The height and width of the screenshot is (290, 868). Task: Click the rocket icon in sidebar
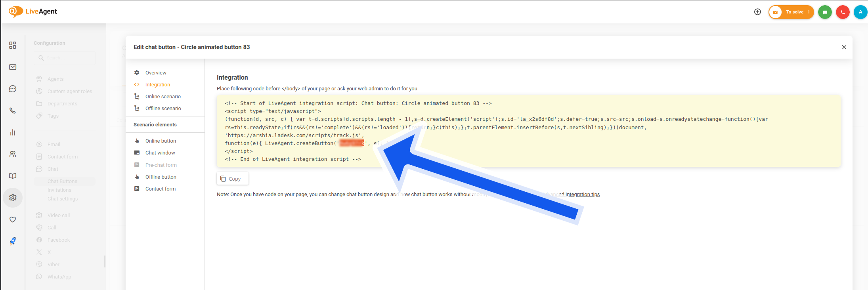click(x=13, y=241)
